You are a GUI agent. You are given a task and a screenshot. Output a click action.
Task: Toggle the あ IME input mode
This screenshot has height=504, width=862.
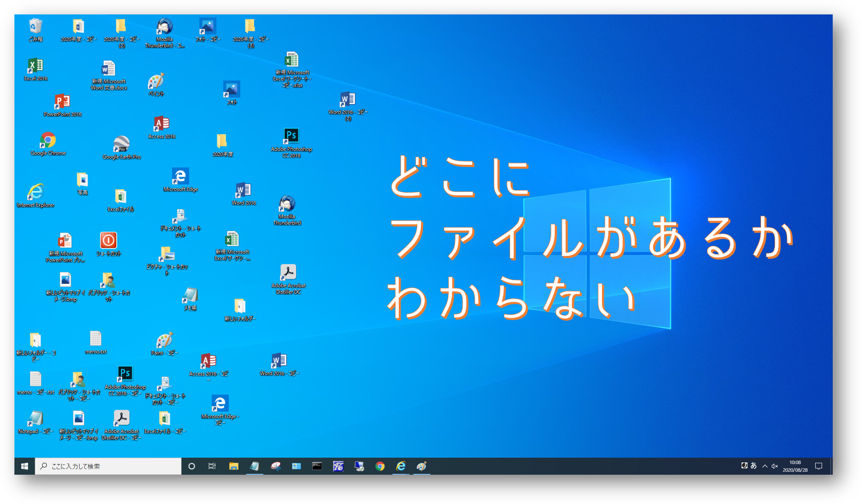(753, 466)
